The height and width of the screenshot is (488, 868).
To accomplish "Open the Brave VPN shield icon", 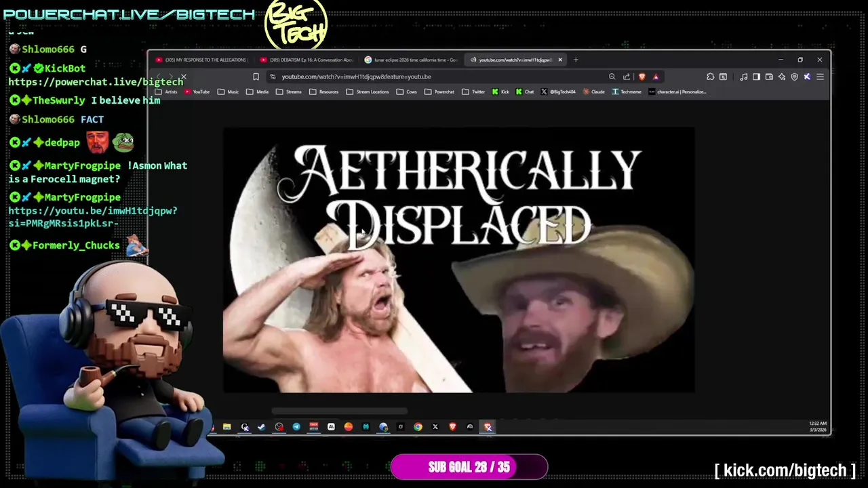I will coord(794,77).
